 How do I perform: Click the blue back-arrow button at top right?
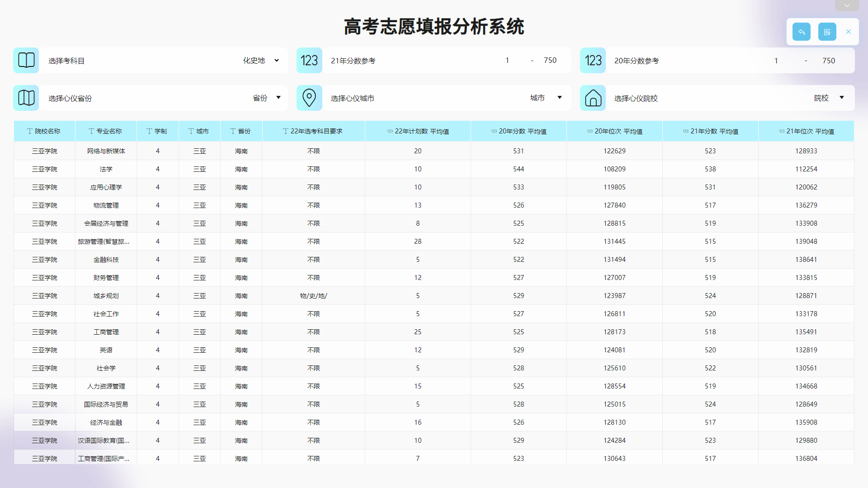click(802, 32)
